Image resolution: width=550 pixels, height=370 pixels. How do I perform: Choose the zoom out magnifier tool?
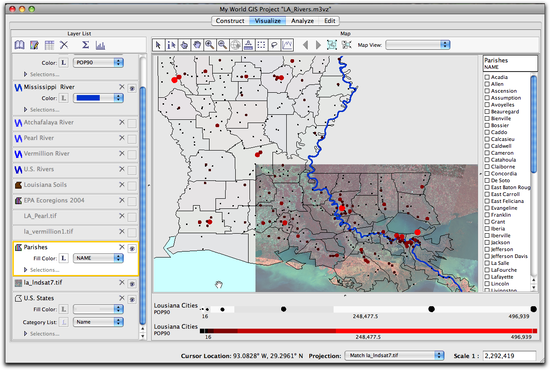tap(222, 45)
